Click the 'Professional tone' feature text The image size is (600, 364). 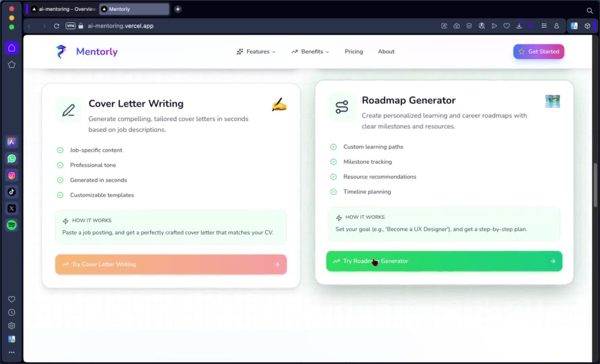[93, 165]
